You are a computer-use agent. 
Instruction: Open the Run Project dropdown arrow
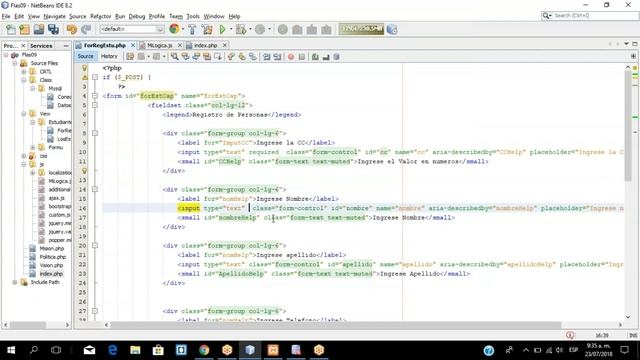pyautogui.click(x=231, y=29)
